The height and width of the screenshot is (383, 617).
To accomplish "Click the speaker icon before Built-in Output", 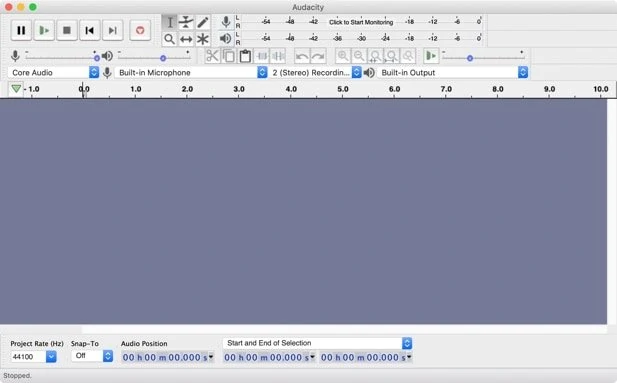I will point(369,72).
